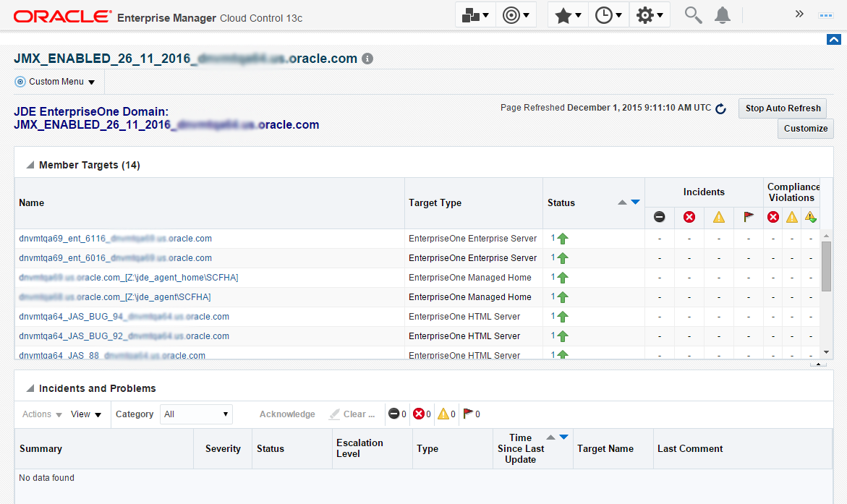Open the jde_agent_home\SCFHA managed home link
Viewport: 847px width, 504px height.
click(x=129, y=277)
